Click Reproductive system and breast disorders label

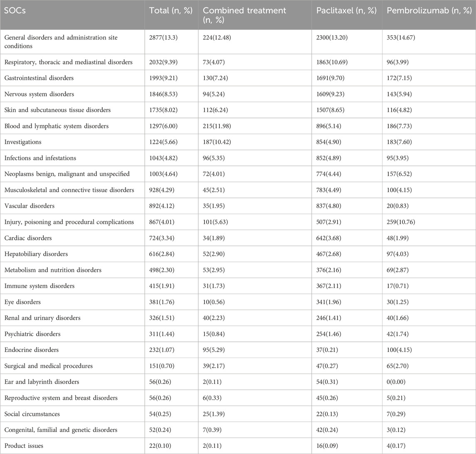[61, 398]
